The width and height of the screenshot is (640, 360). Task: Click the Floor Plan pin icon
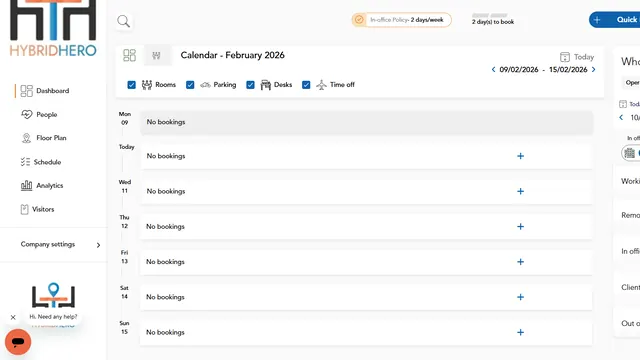click(26, 138)
